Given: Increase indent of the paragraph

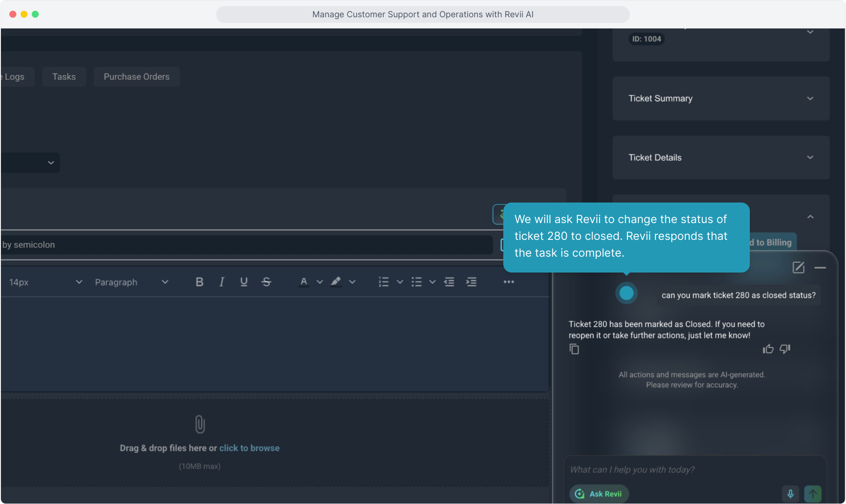Looking at the screenshot, I should (472, 282).
